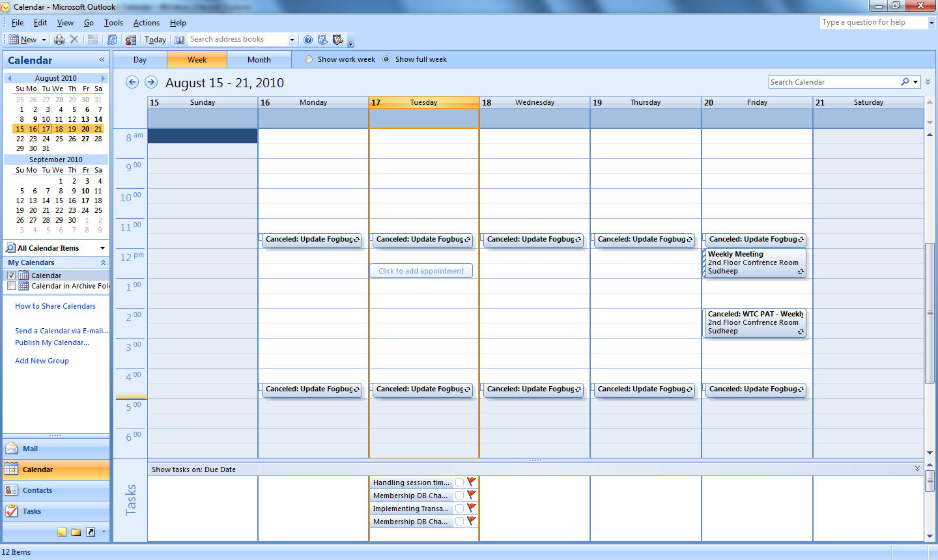Tick the Implementing Transa... task checkbox
This screenshot has height=560, width=938.
(x=459, y=509)
